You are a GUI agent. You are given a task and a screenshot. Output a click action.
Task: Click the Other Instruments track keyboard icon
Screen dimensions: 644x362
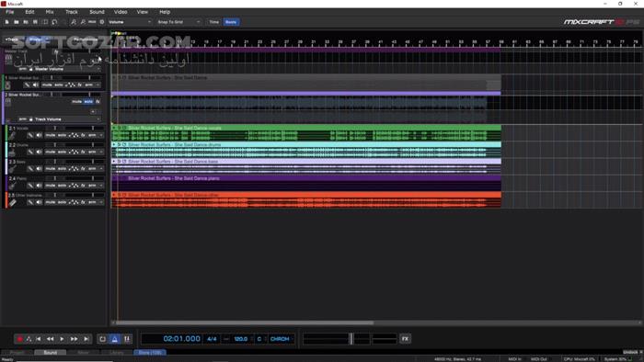click(12, 202)
